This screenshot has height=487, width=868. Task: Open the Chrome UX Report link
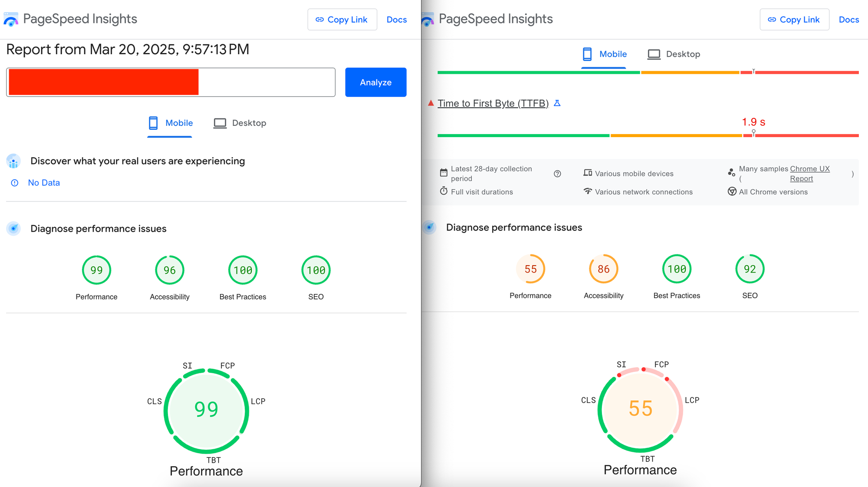(809, 169)
